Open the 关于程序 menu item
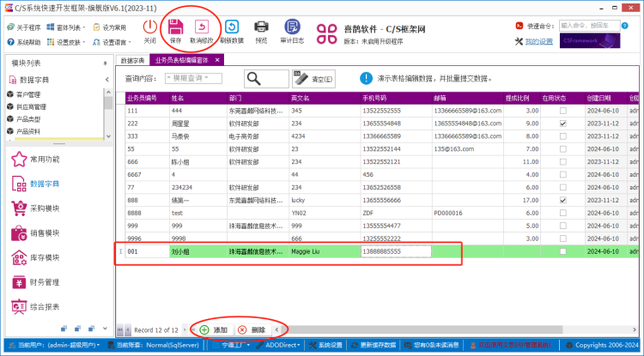Viewport: 644px width, 356px height. (x=23, y=27)
